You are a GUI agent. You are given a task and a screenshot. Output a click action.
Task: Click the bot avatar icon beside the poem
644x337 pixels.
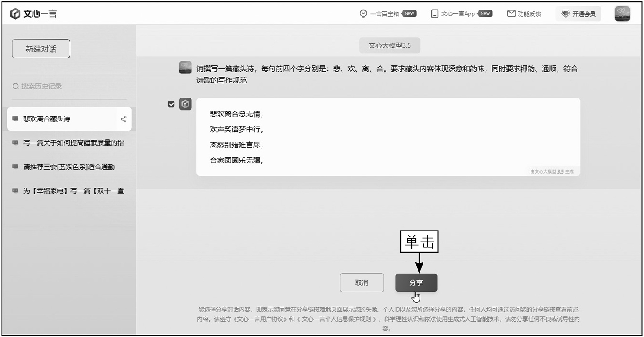click(185, 104)
